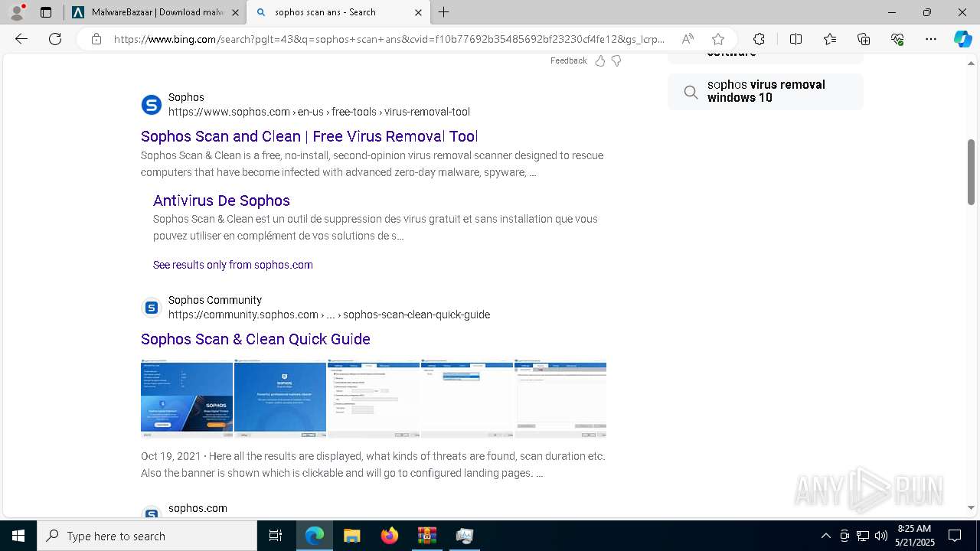Enable Read aloud in address bar
Image resolution: width=980 pixels, height=551 pixels.
[688, 39]
